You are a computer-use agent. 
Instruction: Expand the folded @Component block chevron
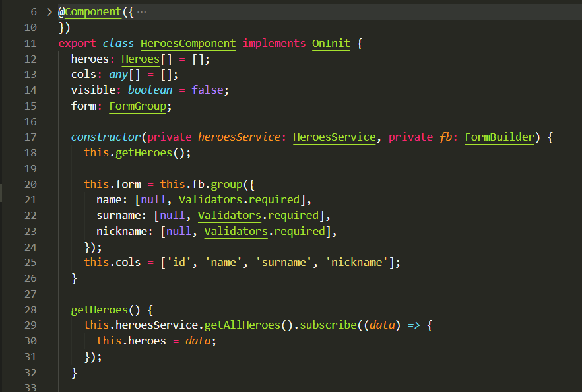coord(49,12)
